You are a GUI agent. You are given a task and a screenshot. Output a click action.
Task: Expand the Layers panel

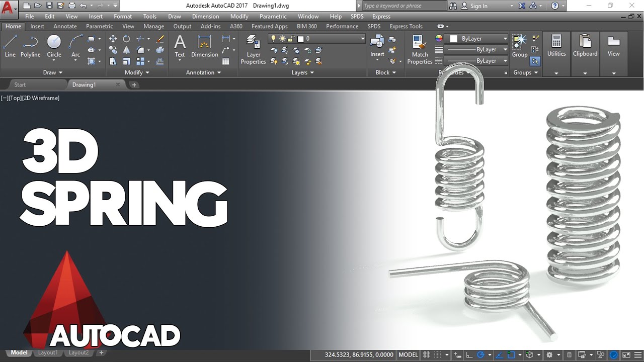click(303, 72)
